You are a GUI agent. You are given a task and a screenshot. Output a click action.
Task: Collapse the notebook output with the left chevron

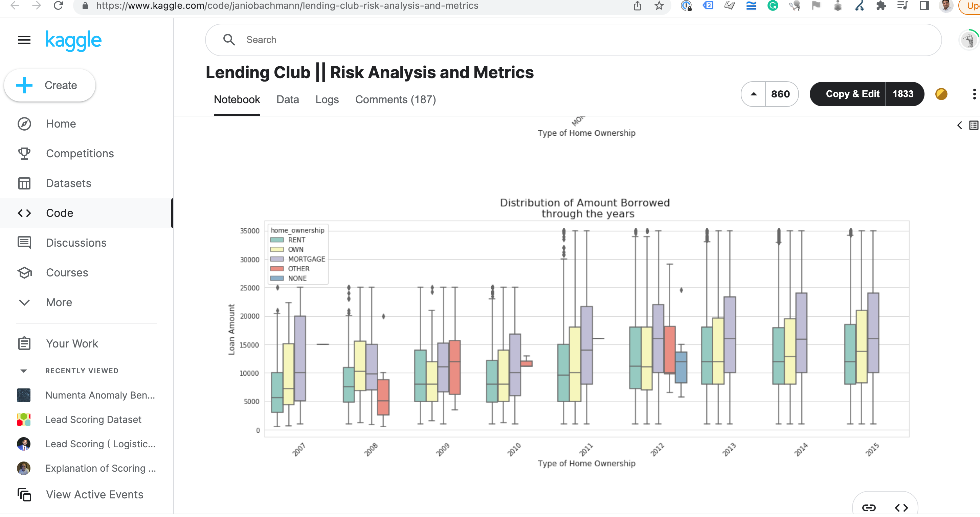pos(959,125)
